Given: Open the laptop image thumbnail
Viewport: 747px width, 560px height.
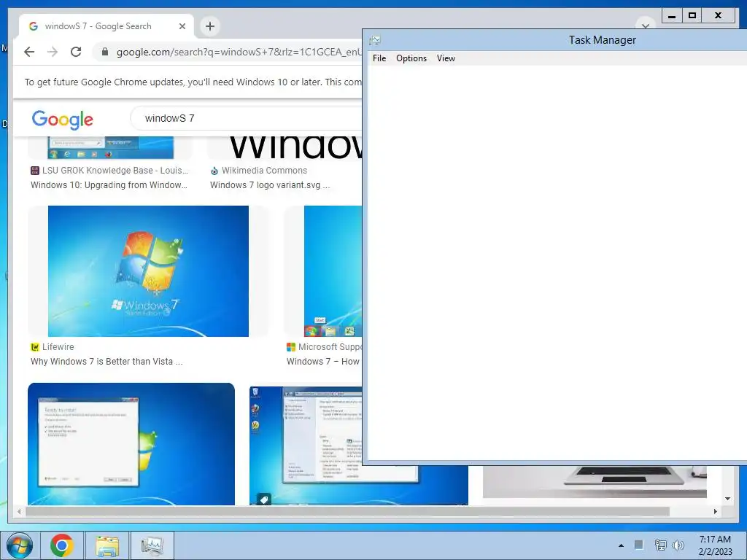Looking at the screenshot, I should (595, 482).
